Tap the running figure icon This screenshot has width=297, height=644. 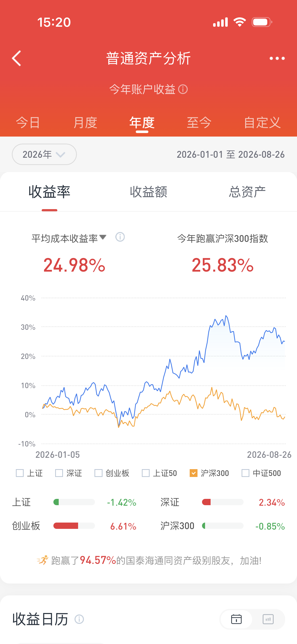pos(42,560)
